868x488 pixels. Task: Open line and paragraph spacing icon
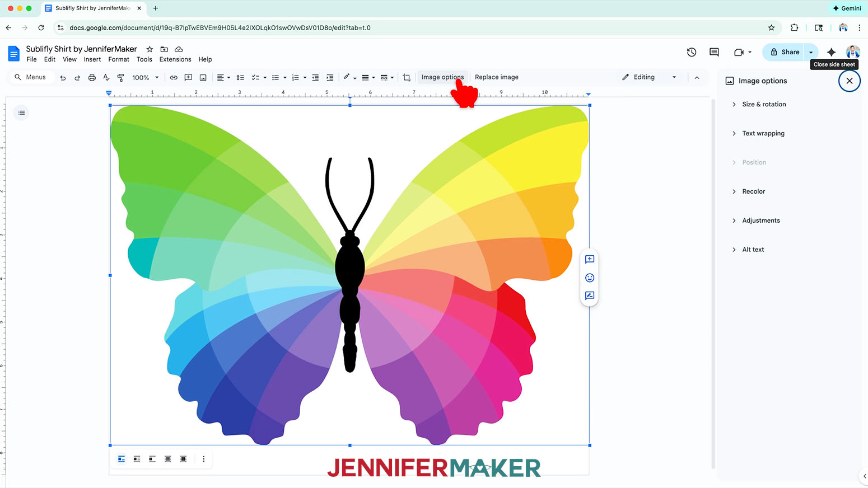coord(240,78)
